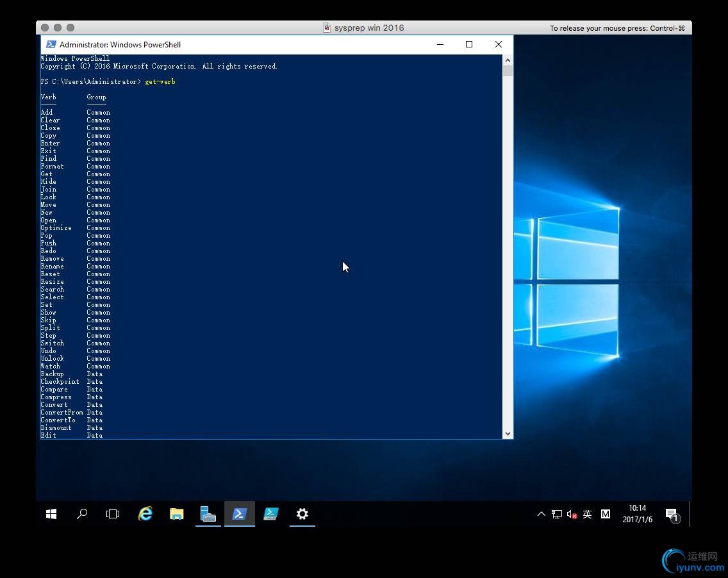Expand the hidden system tray icons chevron
Viewport: 728px width, 578px height.
coord(541,514)
